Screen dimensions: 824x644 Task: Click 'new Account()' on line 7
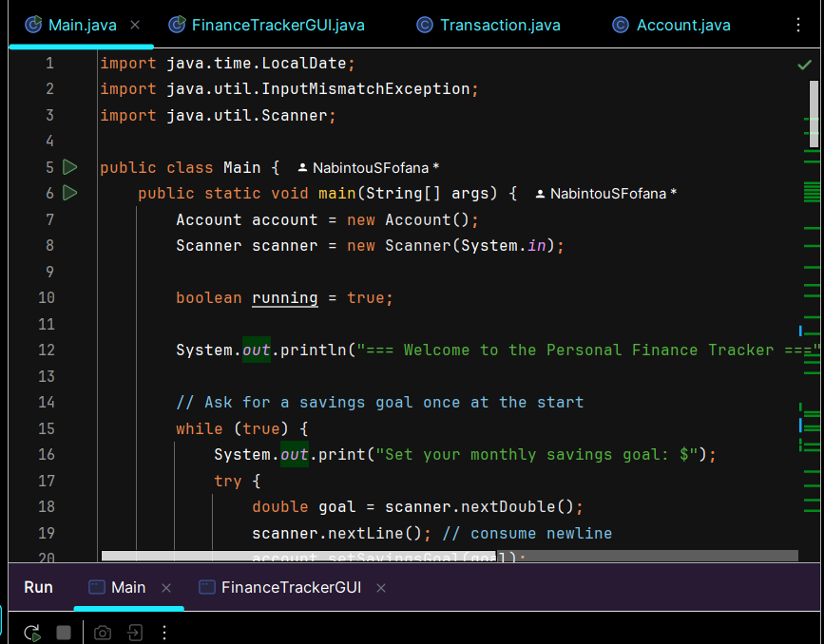click(409, 219)
